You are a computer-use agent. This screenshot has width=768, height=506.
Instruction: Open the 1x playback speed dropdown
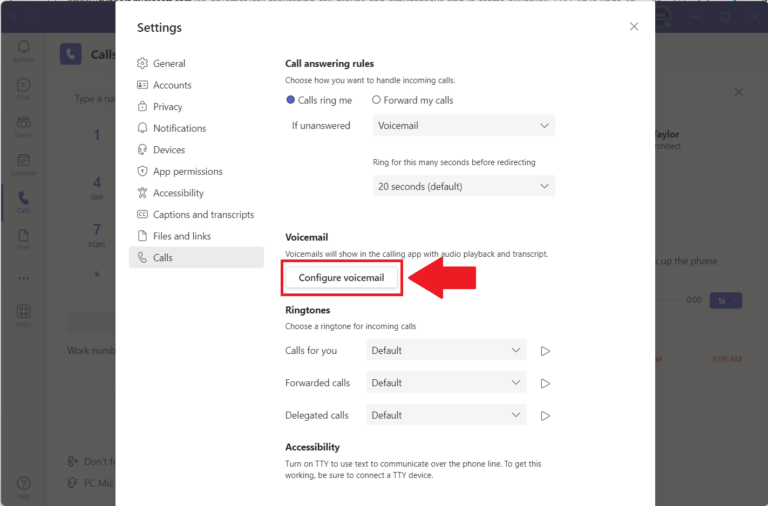[x=725, y=300]
